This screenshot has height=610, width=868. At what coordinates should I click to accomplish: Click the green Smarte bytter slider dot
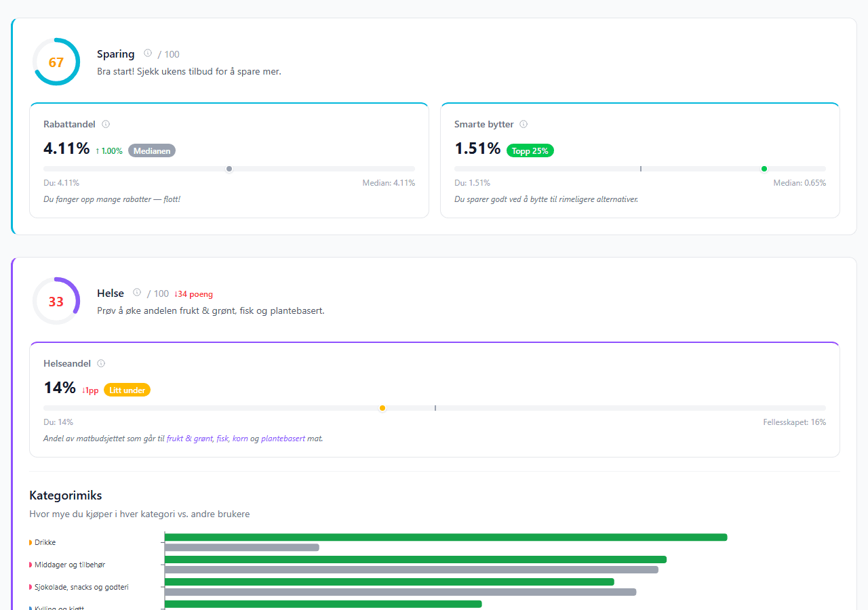(x=764, y=169)
